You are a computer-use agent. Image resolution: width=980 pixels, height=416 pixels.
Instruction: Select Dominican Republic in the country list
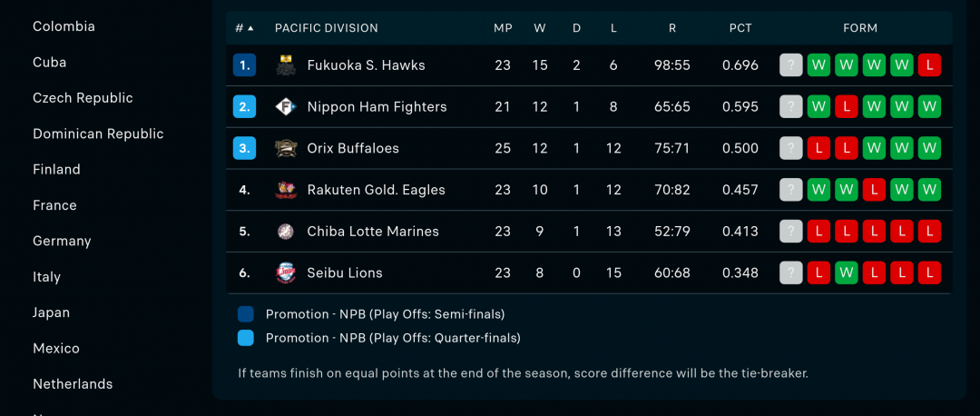98,134
